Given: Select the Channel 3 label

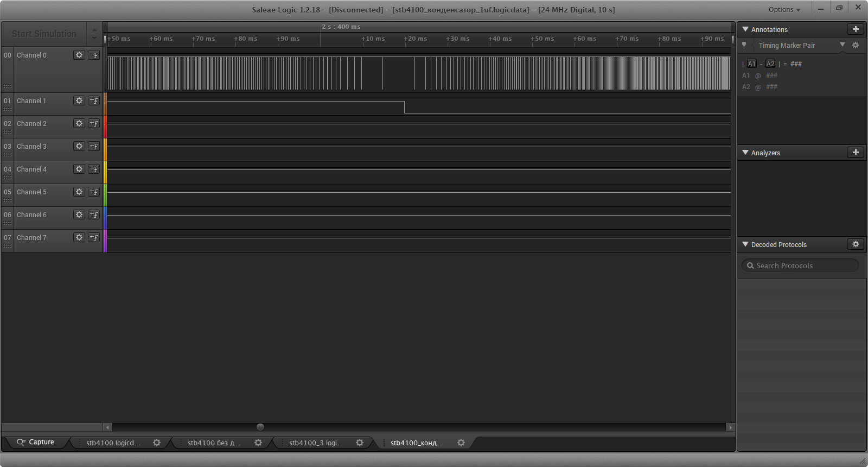Looking at the screenshot, I should [x=31, y=146].
